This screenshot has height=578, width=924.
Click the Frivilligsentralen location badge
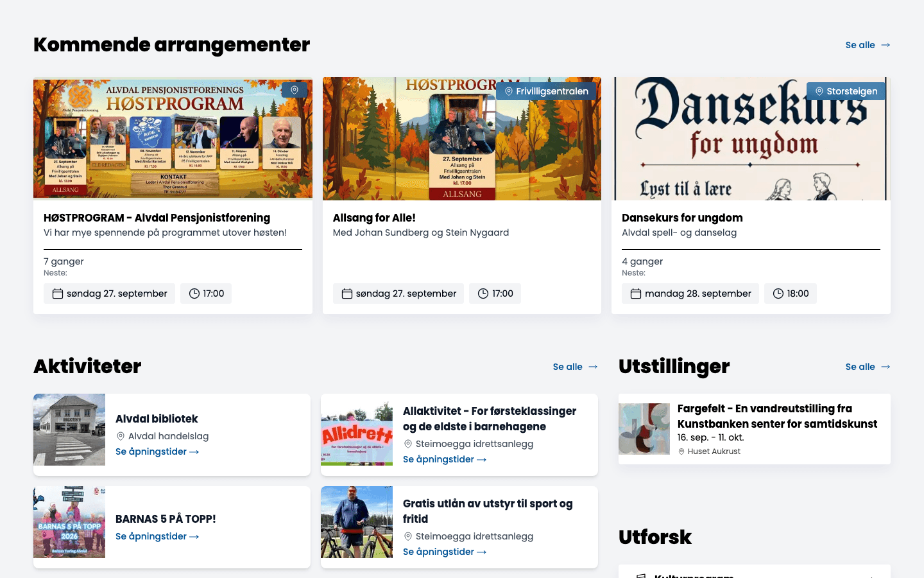tap(546, 91)
